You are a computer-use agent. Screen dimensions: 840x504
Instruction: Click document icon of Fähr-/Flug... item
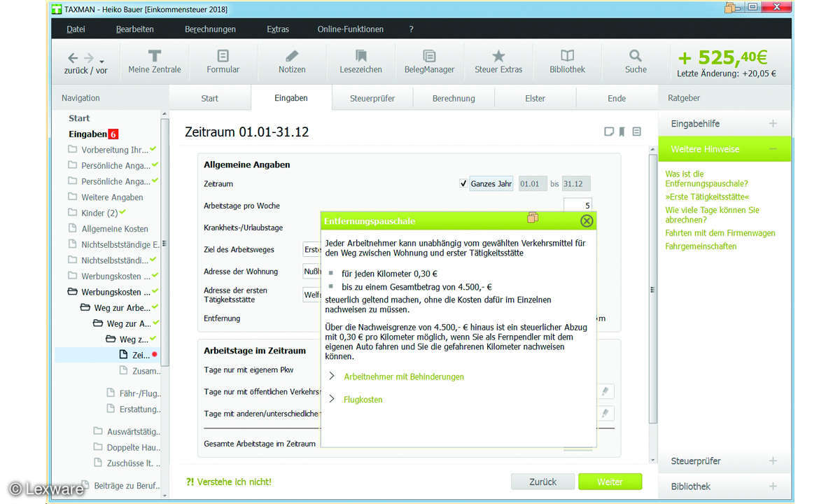point(111,393)
